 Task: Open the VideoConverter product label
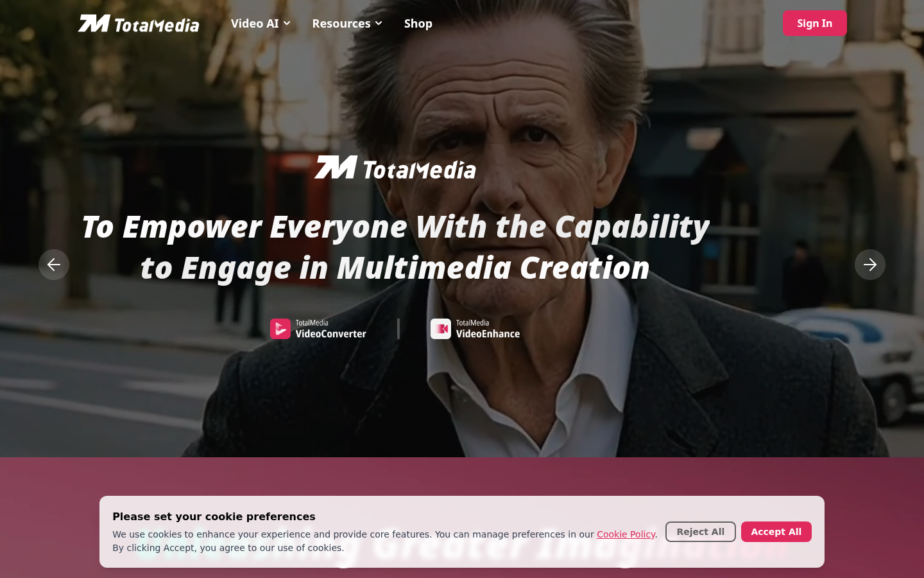click(x=331, y=329)
